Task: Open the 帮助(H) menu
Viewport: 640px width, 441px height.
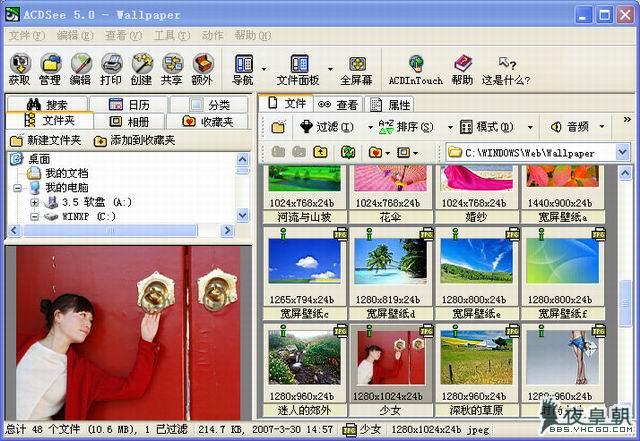Action: pos(252,36)
